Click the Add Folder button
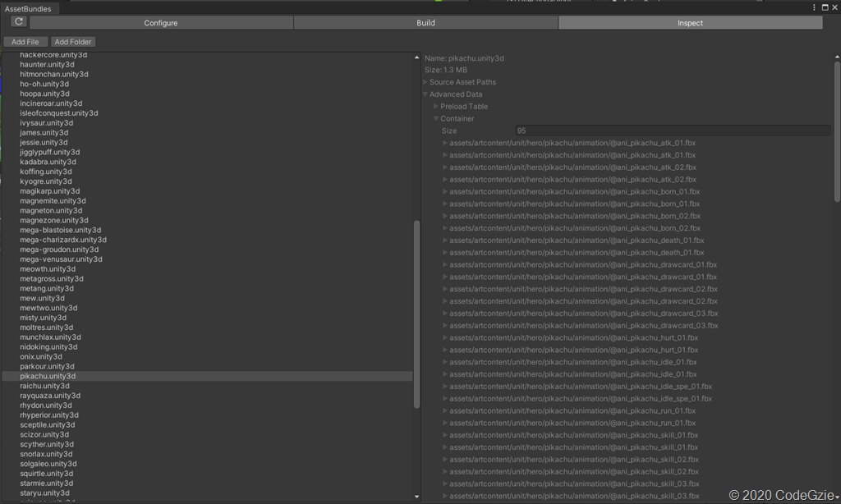Viewport: 841px width, 504px height. point(73,42)
